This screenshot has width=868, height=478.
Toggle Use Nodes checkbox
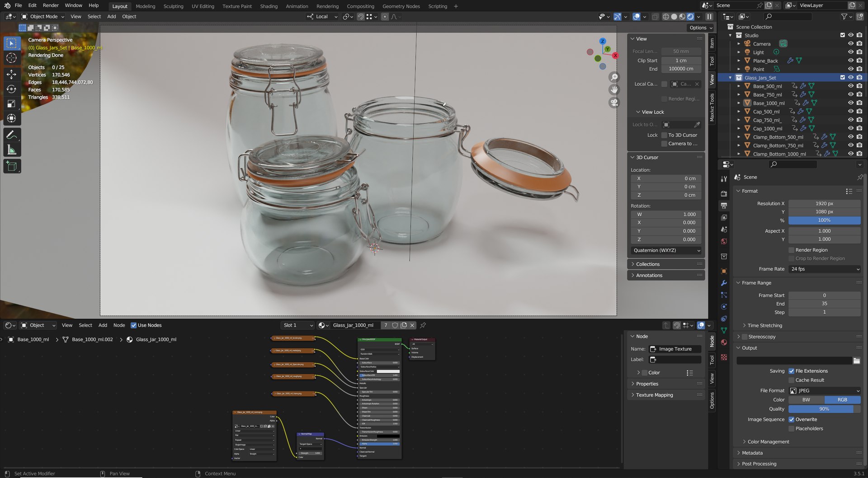(133, 325)
